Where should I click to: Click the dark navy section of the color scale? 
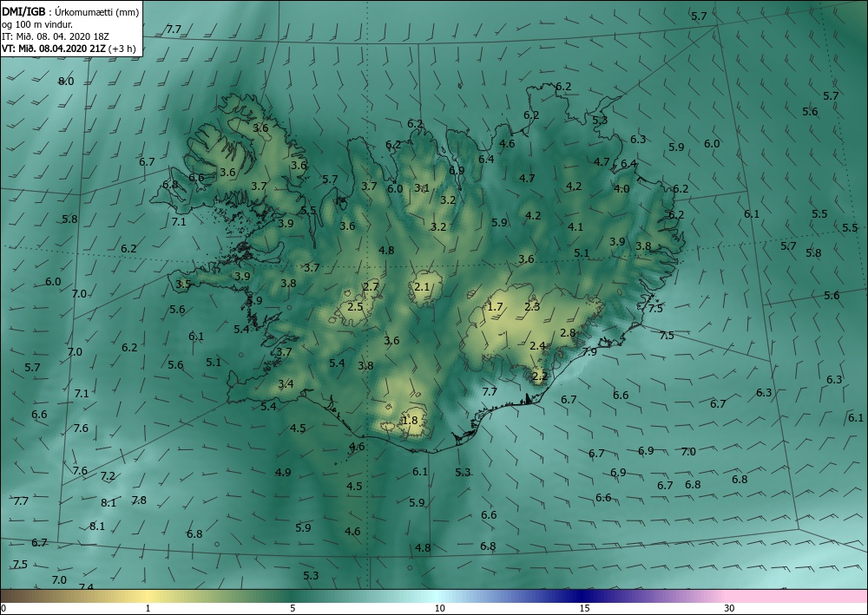[582, 596]
